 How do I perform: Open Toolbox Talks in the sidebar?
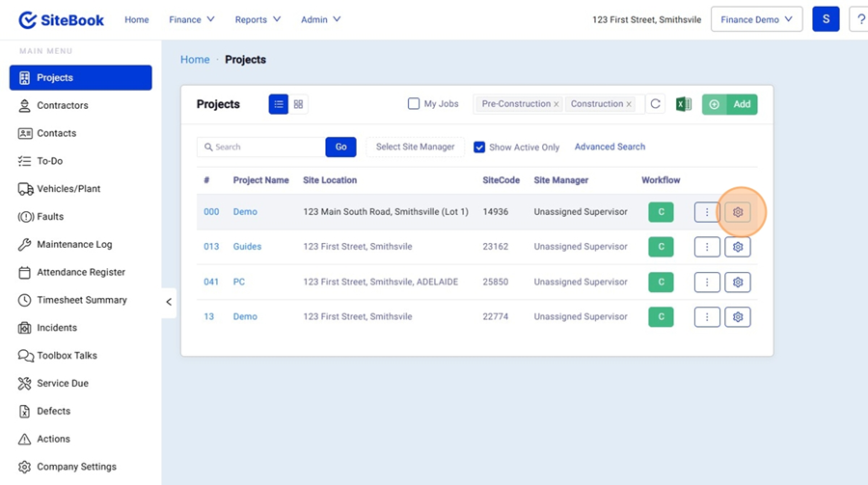point(67,356)
